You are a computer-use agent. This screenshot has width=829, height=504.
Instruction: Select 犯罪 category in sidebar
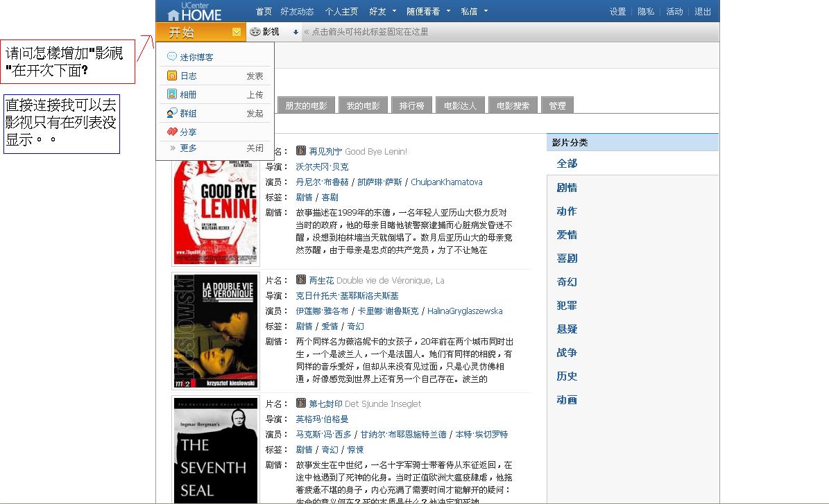[x=567, y=305]
